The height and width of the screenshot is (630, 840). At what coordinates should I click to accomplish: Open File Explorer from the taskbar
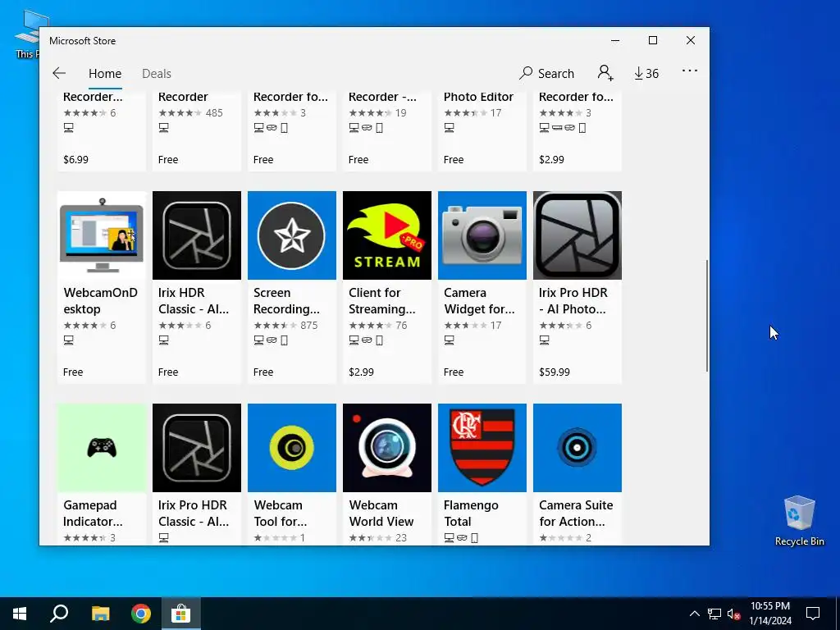[x=100, y=614]
